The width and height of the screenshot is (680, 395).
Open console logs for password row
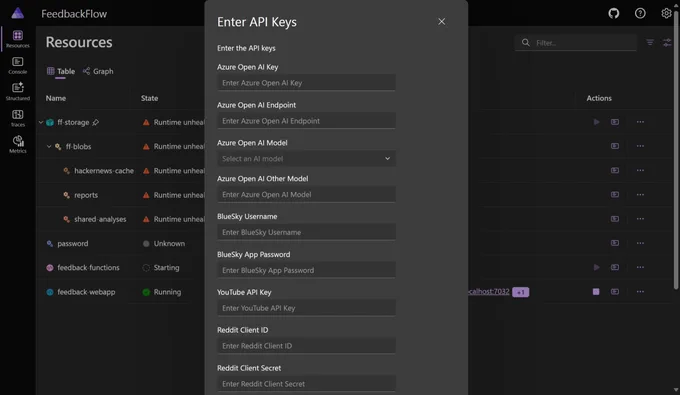(x=615, y=243)
